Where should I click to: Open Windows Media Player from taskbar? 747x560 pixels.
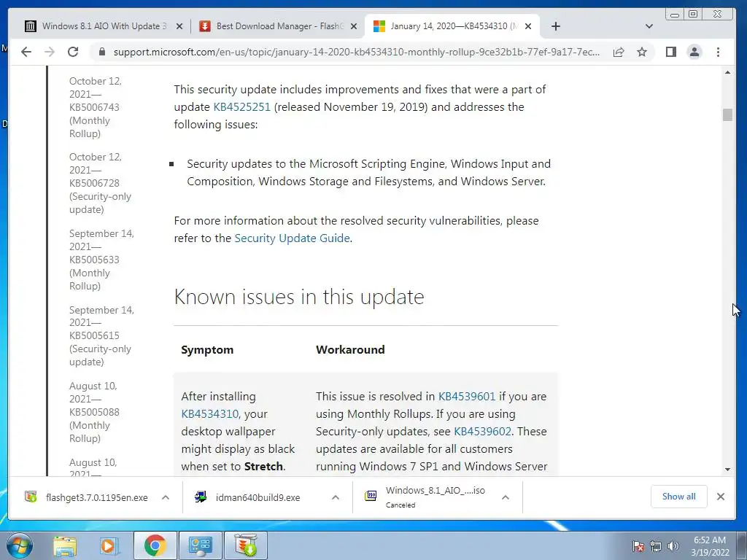tap(109, 545)
